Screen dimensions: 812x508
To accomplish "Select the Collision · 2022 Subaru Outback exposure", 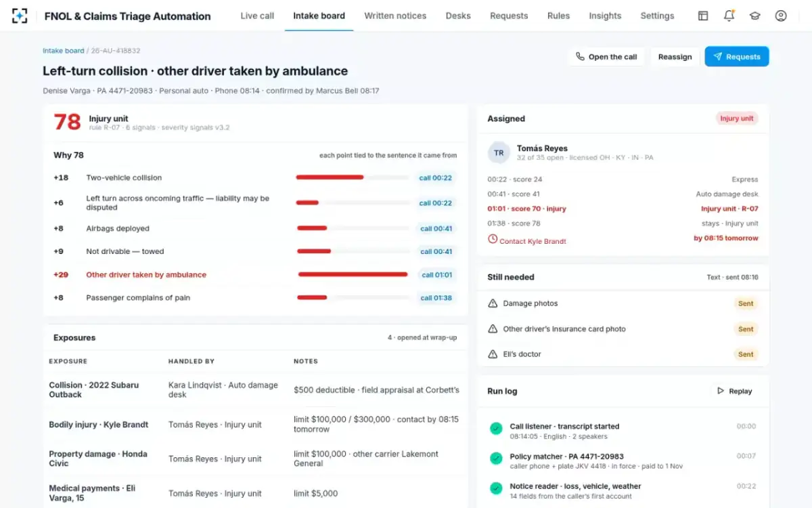I will pos(94,389).
